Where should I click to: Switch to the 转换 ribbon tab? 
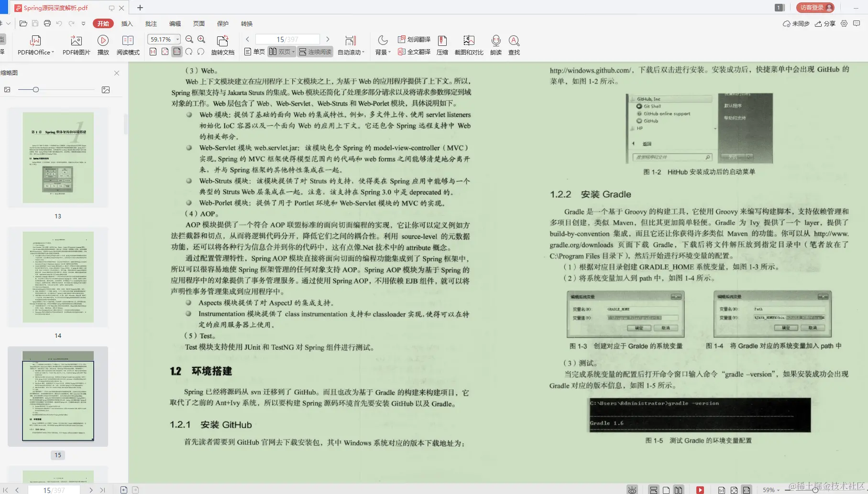(246, 23)
